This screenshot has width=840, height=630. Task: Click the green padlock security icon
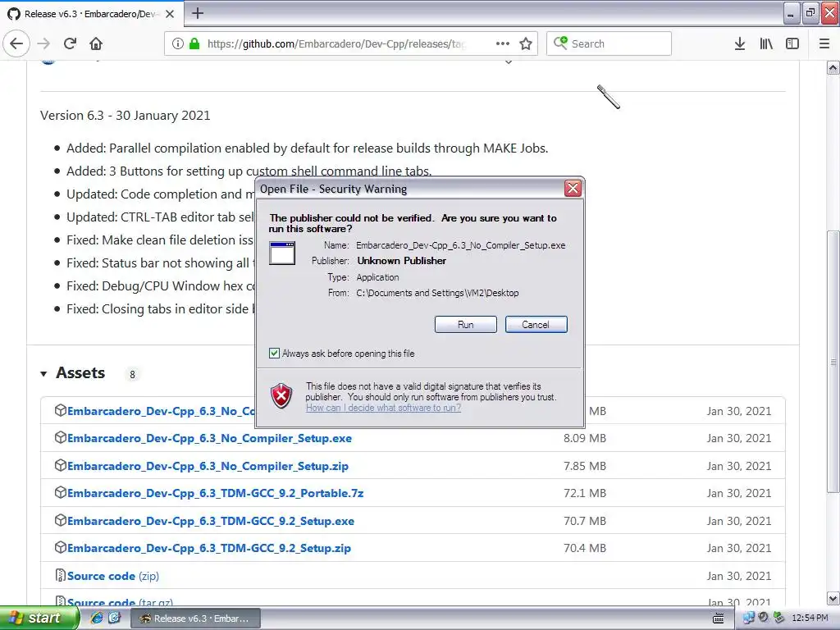point(194,43)
